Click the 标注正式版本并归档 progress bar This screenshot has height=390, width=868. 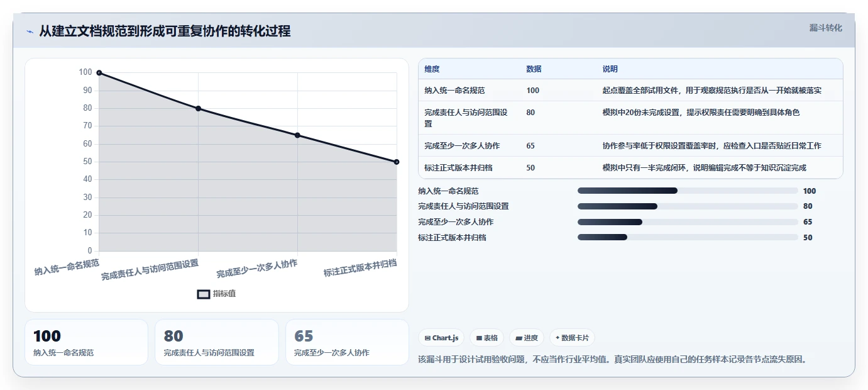(688, 238)
